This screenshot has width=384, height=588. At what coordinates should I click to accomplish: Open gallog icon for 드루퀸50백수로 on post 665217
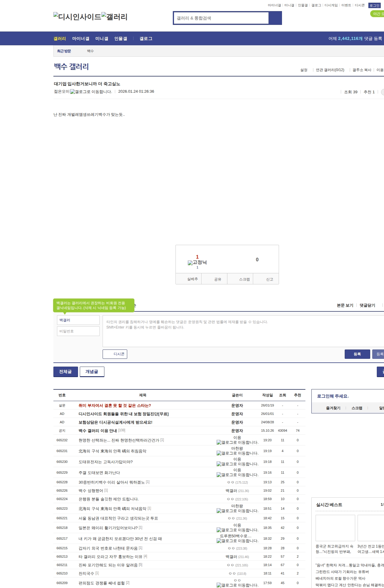237,541
